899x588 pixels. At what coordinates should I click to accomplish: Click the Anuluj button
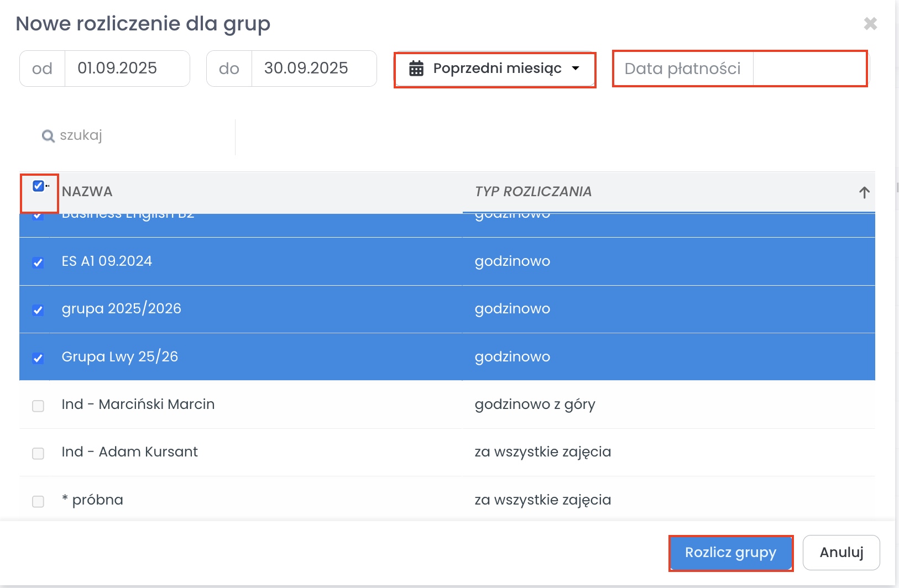841,552
